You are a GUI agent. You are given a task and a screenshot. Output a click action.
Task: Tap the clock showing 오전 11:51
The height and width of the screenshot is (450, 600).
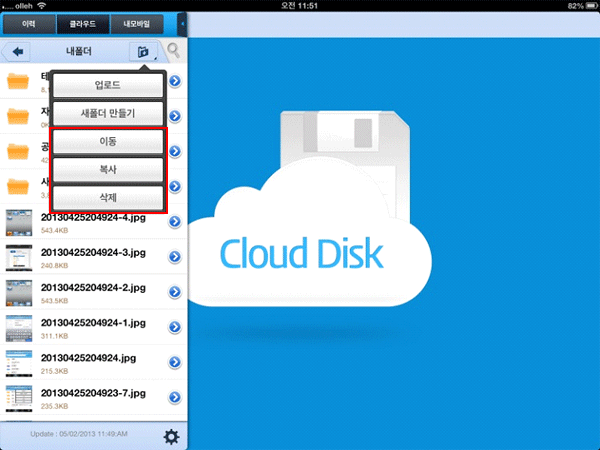pyautogui.click(x=299, y=5)
